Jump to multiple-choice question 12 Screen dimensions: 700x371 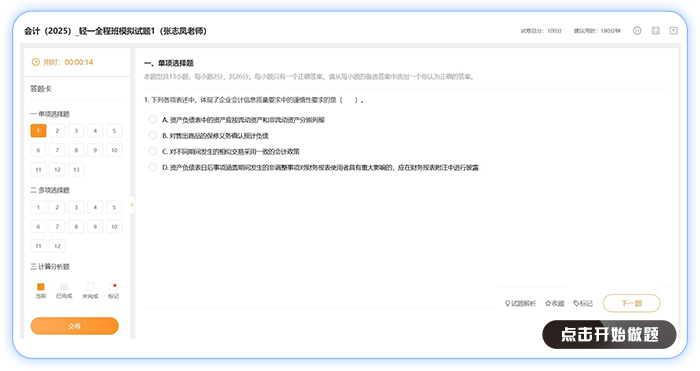(57, 246)
